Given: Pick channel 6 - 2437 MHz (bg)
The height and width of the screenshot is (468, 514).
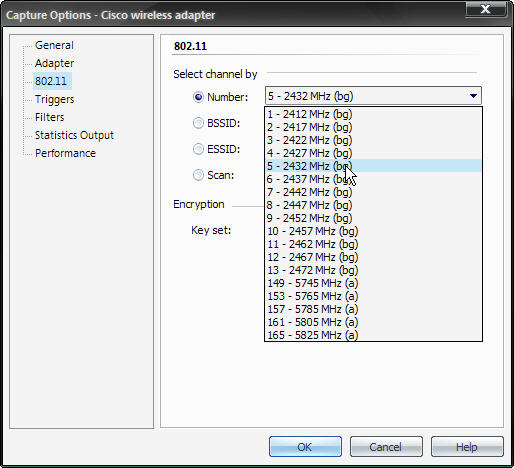Looking at the screenshot, I should point(373,179).
